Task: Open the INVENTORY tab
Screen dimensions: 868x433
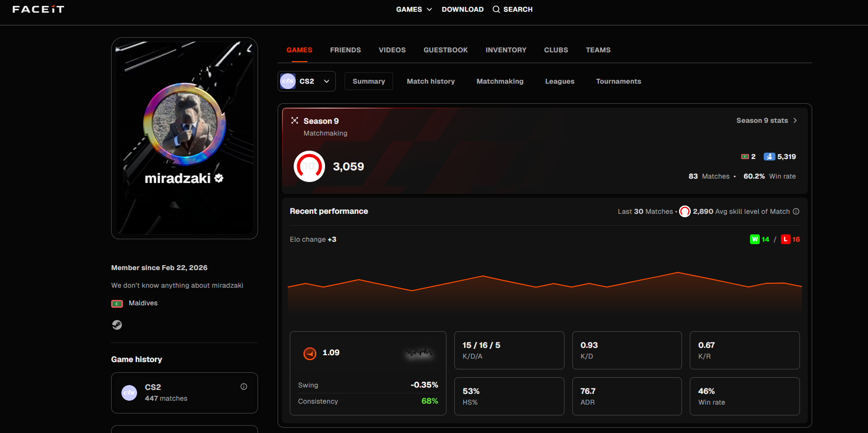Action: point(506,50)
